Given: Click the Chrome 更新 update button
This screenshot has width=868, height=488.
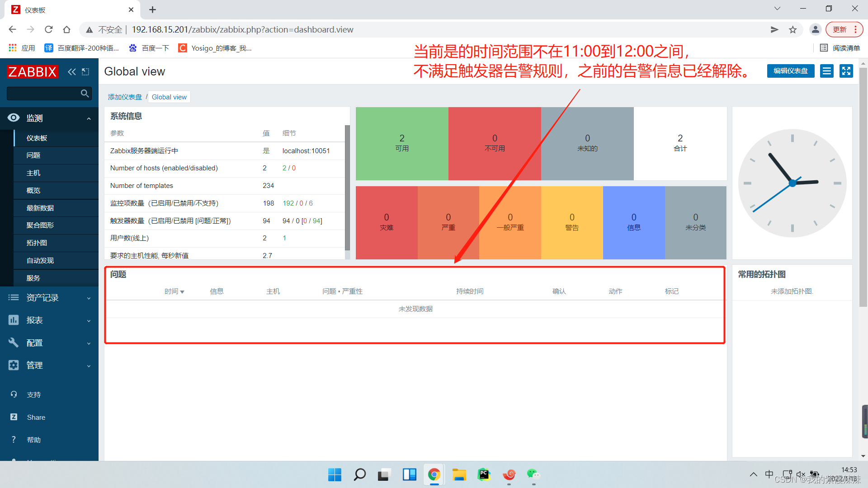Looking at the screenshot, I should click(844, 29).
